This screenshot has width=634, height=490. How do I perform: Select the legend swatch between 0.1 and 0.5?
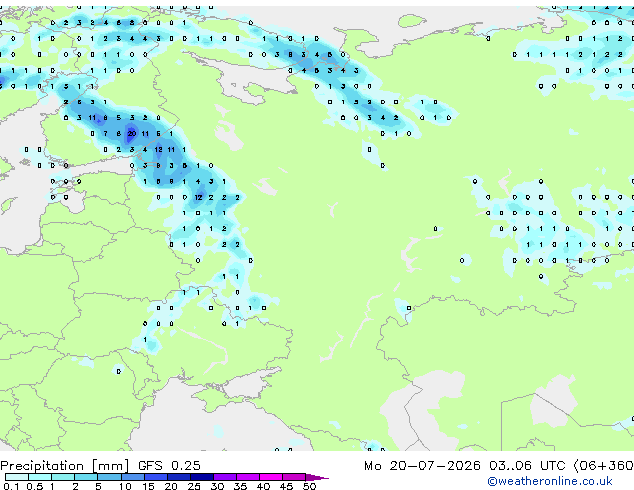17,477
